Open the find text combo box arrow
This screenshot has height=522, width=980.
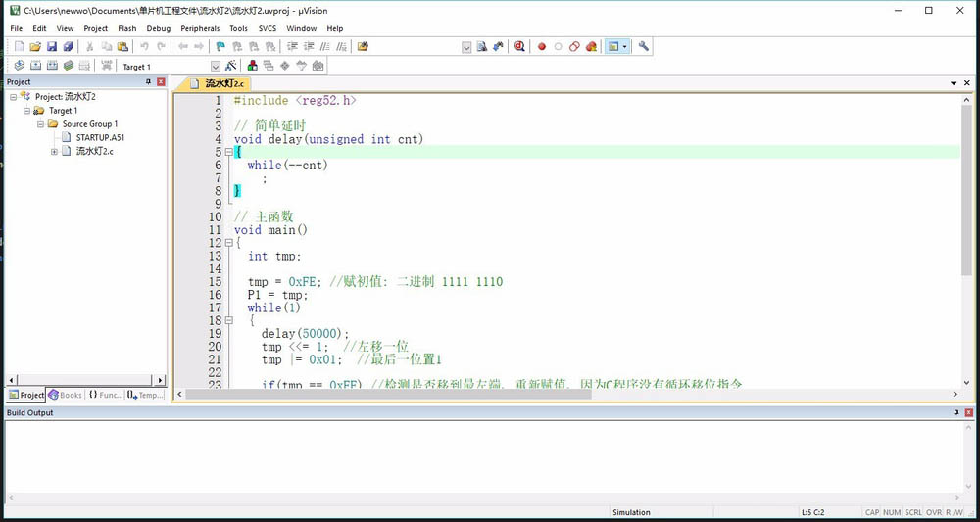[466, 47]
